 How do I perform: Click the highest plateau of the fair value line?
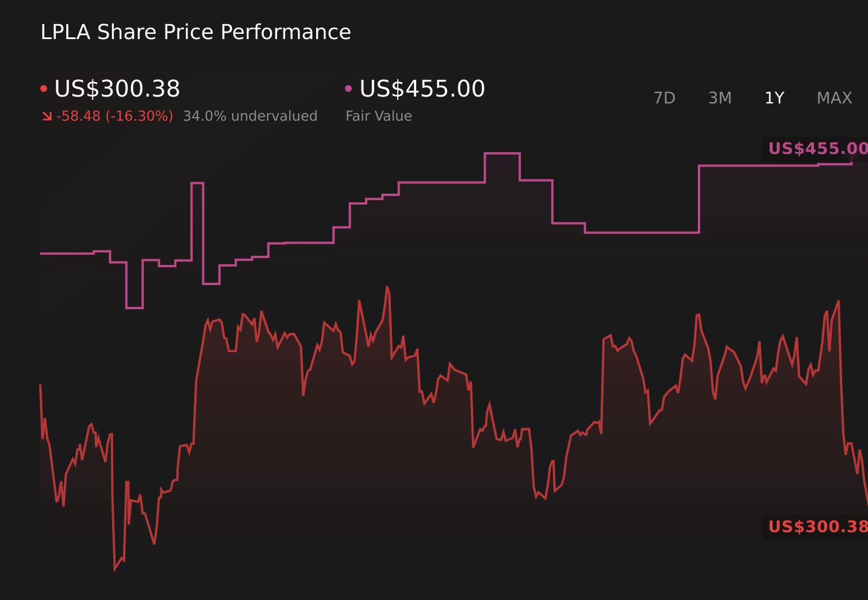(502, 153)
